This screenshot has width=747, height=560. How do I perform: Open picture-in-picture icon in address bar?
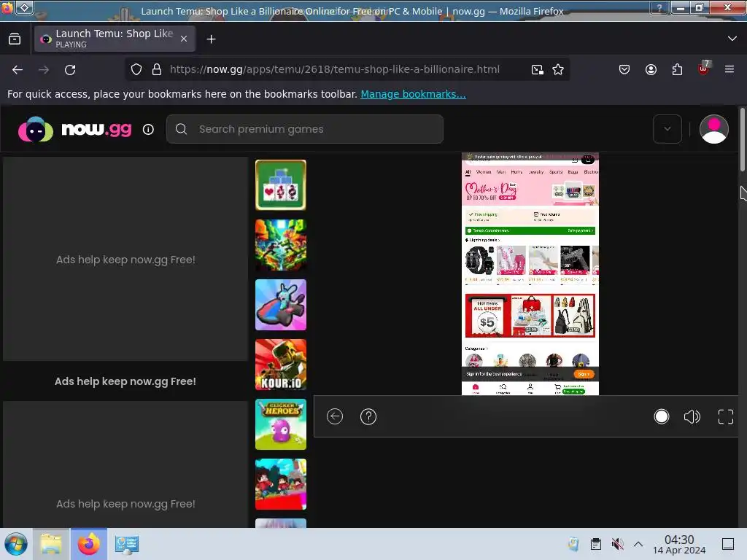(x=538, y=69)
